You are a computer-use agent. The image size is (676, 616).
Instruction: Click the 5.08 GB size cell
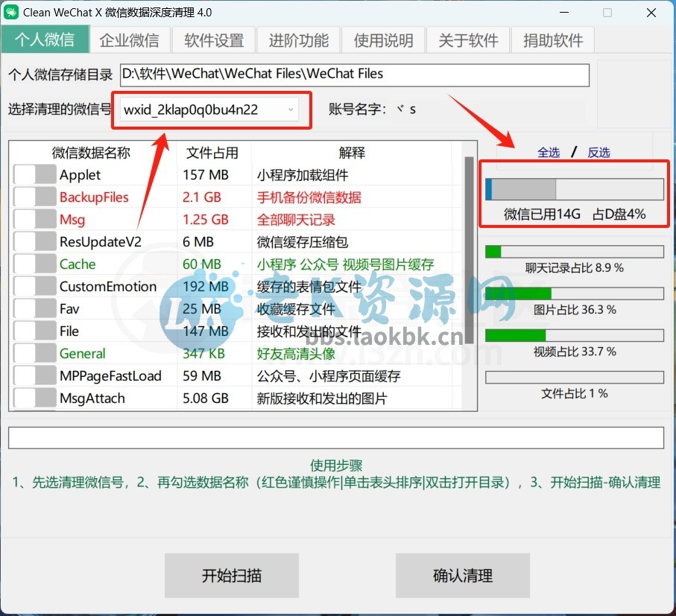click(206, 398)
